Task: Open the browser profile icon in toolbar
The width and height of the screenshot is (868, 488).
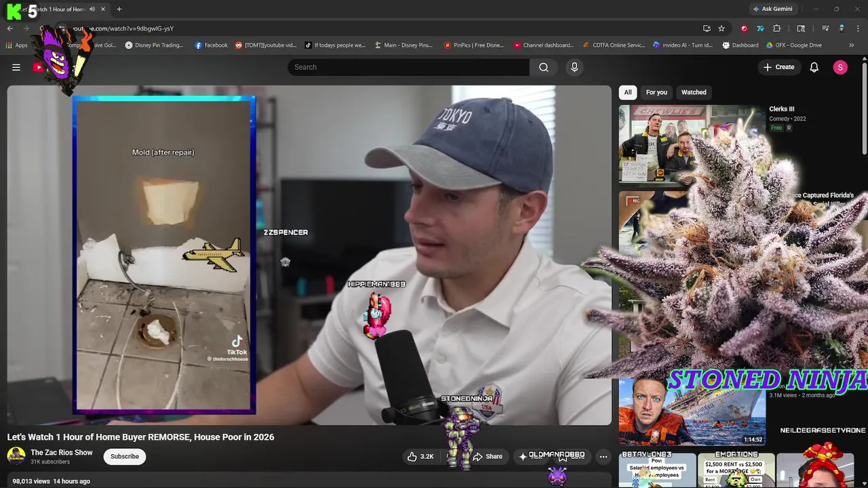Action: click(842, 28)
